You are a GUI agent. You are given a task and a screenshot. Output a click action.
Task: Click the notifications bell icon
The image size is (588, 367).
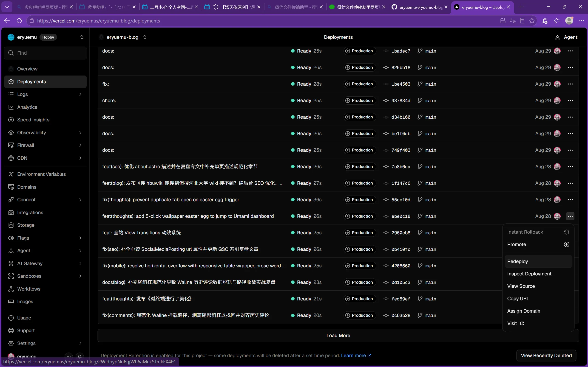click(x=80, y=356)
